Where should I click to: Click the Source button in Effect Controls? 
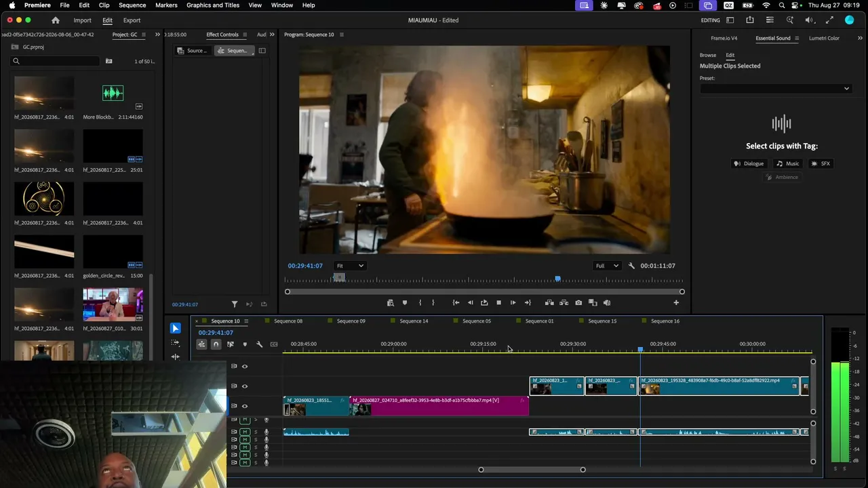(x=193, y=51)
